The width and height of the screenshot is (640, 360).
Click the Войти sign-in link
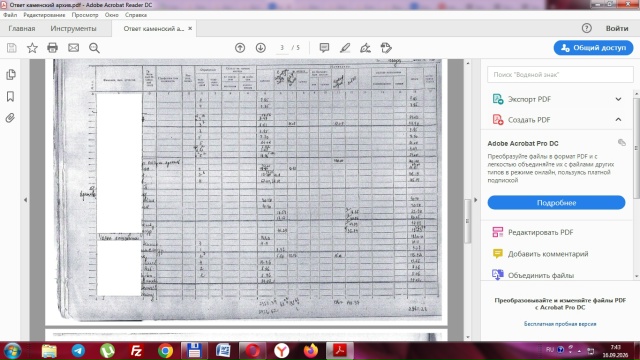[x=617, y=29]
